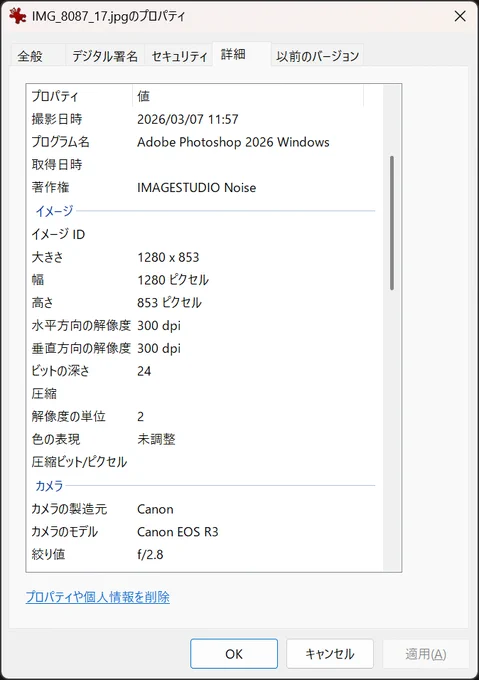The image size is (479, 680).
Task: Click the キャンセル button
Action: tap(330, 654)
